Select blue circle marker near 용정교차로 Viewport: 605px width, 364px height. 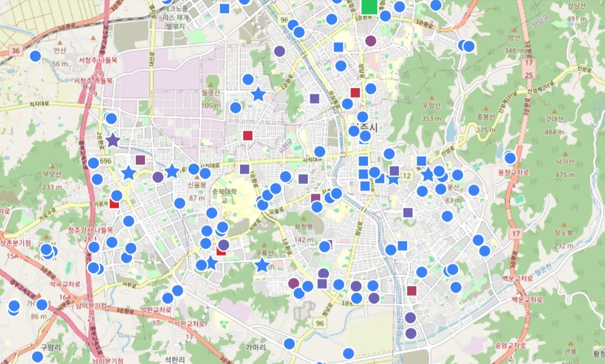[x=510, y=158]
